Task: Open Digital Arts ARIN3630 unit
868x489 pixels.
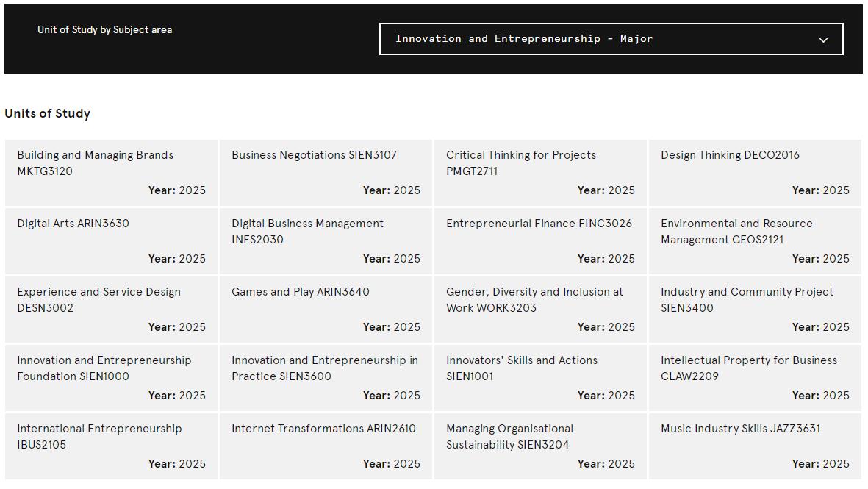Action: point(111,241)
